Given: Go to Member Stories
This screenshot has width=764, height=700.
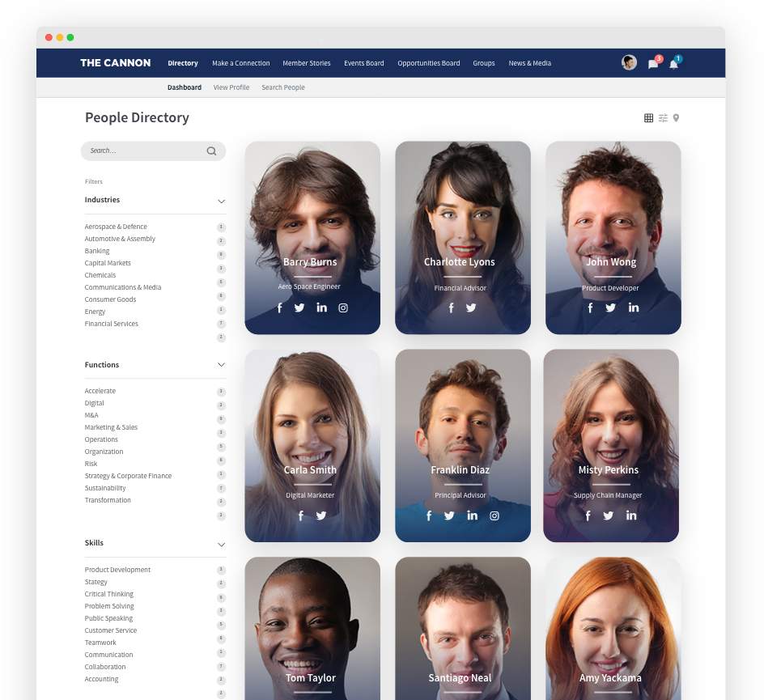Looking at the screenshot, I should [x=307, y=63].
